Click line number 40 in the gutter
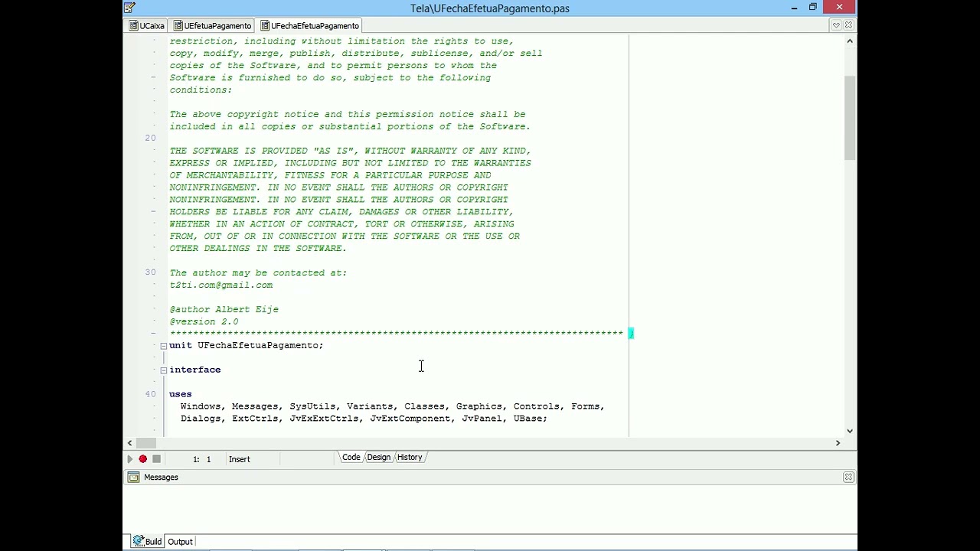 (x=150, y=394)
